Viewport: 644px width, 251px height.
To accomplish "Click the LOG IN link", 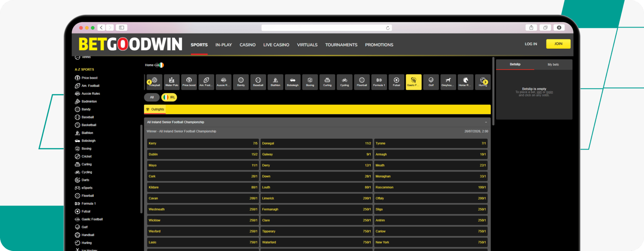I will pos(531,44).
